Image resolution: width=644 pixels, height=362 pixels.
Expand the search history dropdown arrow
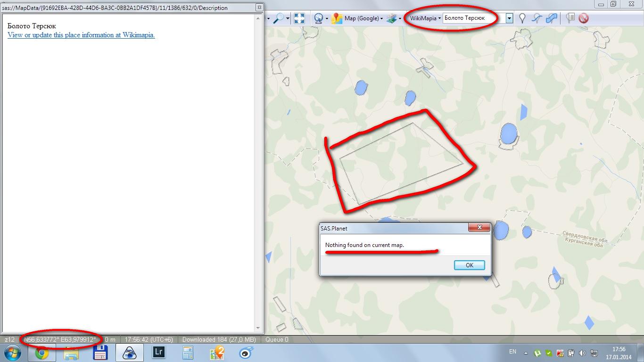click(509, 18)
